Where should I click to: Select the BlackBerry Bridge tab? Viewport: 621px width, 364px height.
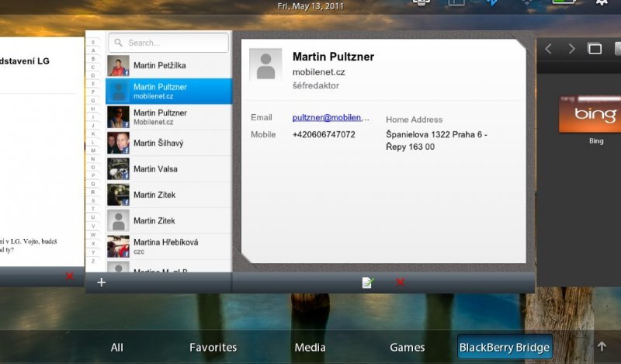[505, 348]
